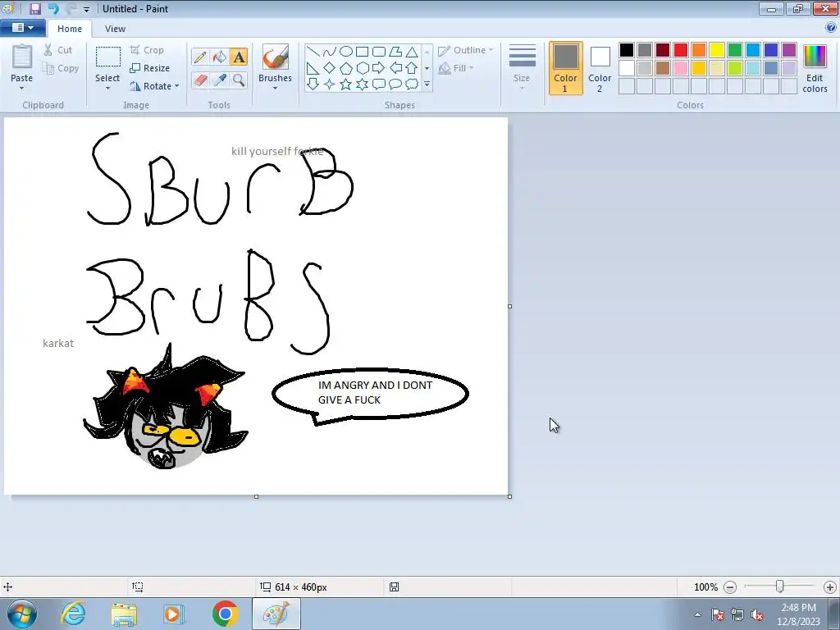Viewport: 840px width, 630px height.
Task: Open the Edit colors dialog
Action: [815, 69]
